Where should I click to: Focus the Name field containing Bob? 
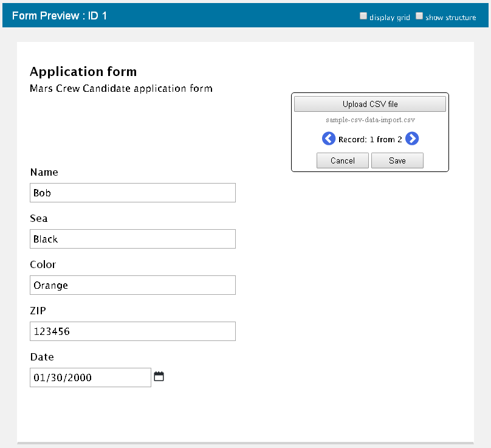click(x=132, y=193)
